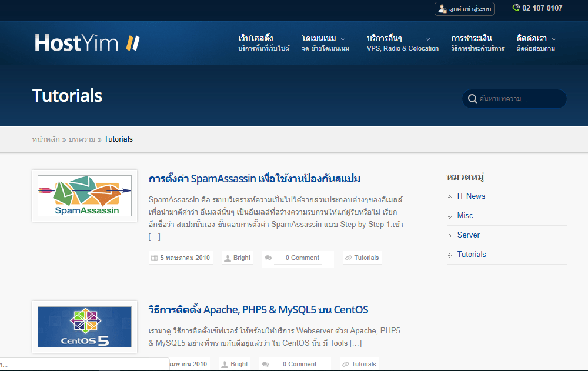588x371 pixels.
Task: Click the SpamAssassin thumbnail image
Action: pyautogui.click(x=85, y=196)
